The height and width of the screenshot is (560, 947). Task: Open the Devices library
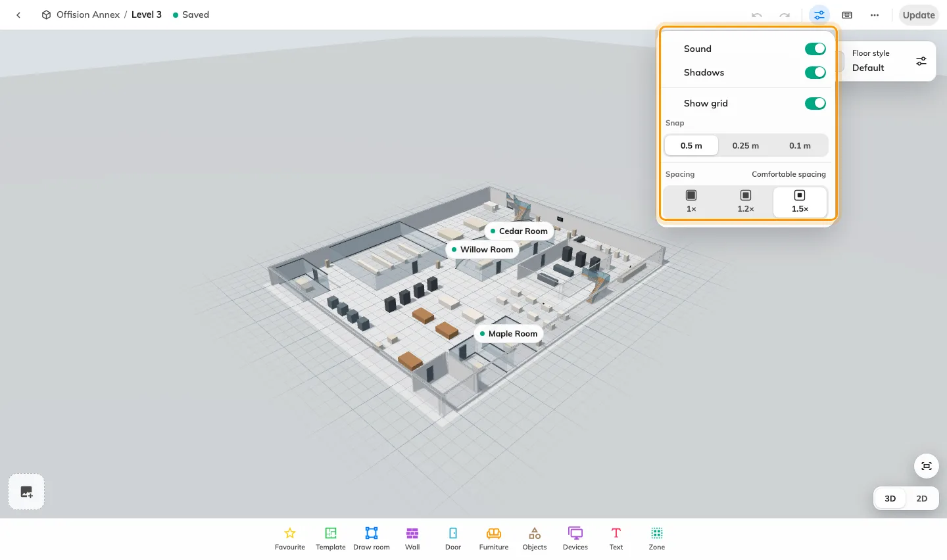(x=575, y=538)
